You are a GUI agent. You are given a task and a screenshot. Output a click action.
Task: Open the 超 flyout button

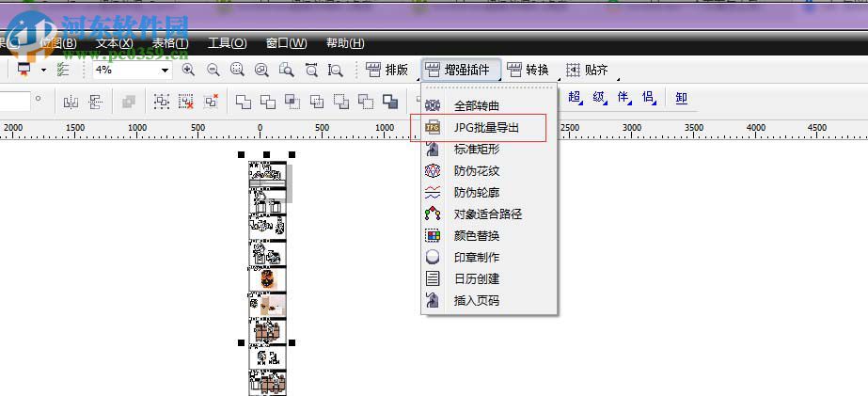(574, 98)
